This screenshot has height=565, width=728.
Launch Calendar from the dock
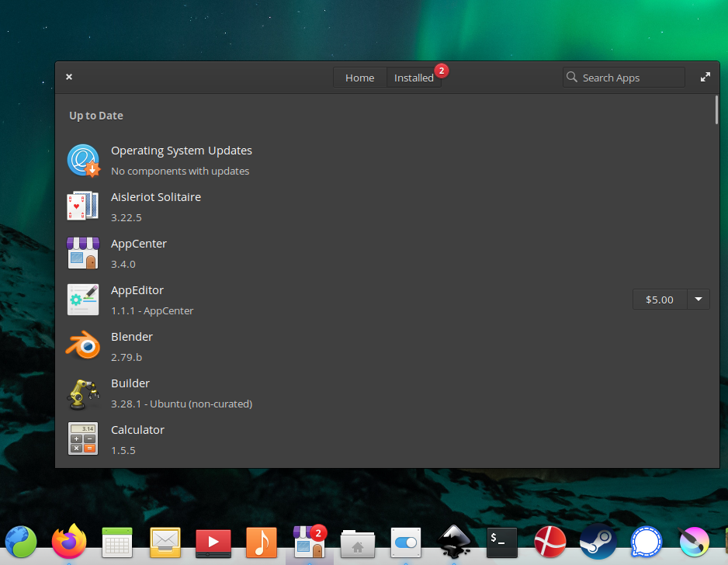[117, 542]
